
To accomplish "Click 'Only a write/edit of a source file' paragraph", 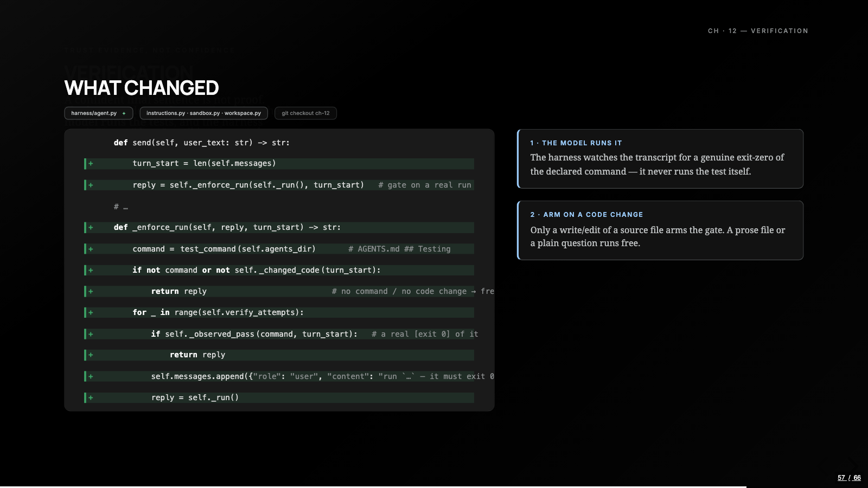I will point(658,236).
